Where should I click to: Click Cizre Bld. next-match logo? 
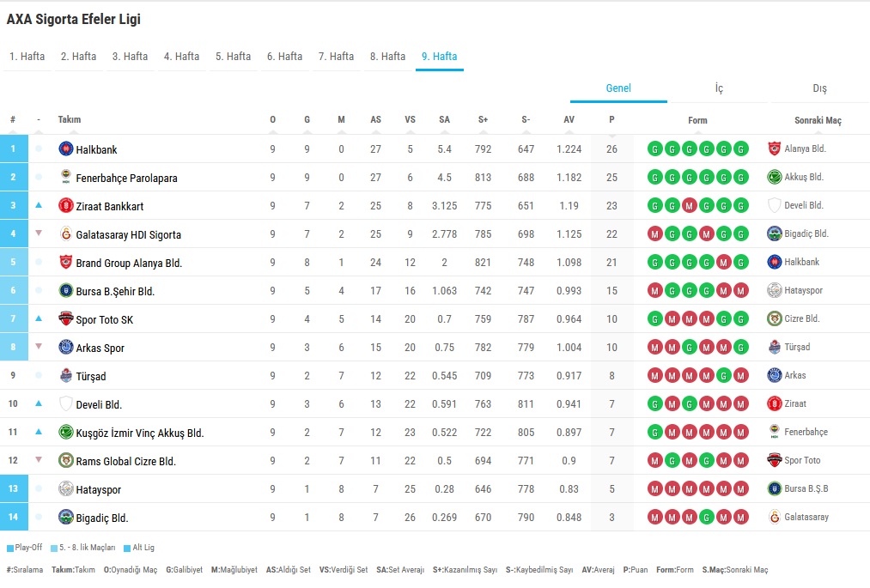(x=774, y=318)
